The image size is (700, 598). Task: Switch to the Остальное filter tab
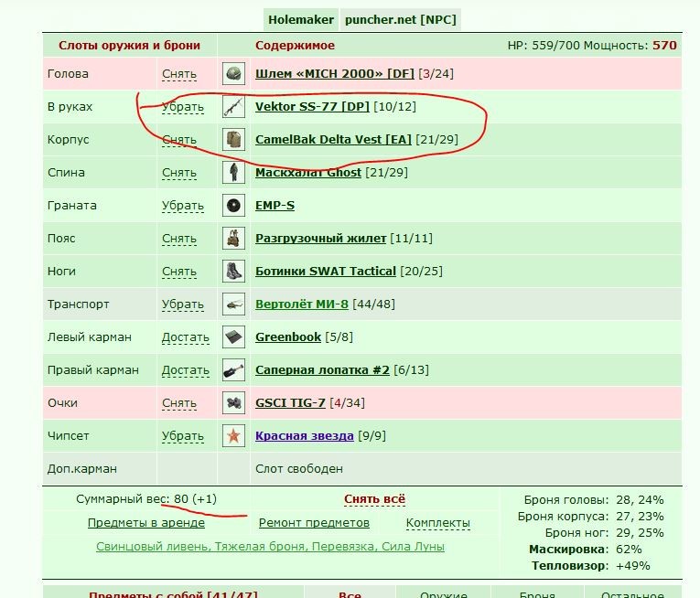(632, 593)
